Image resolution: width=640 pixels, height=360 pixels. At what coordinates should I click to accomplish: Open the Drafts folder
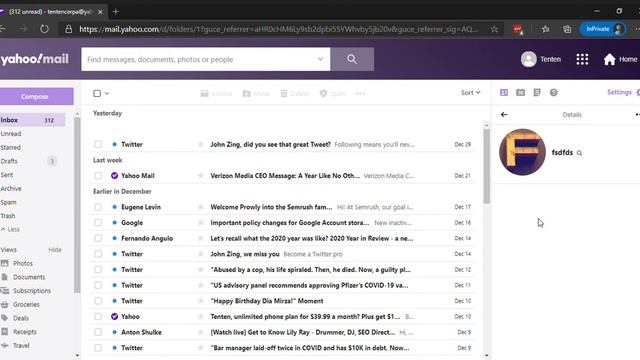pos(9,161)
